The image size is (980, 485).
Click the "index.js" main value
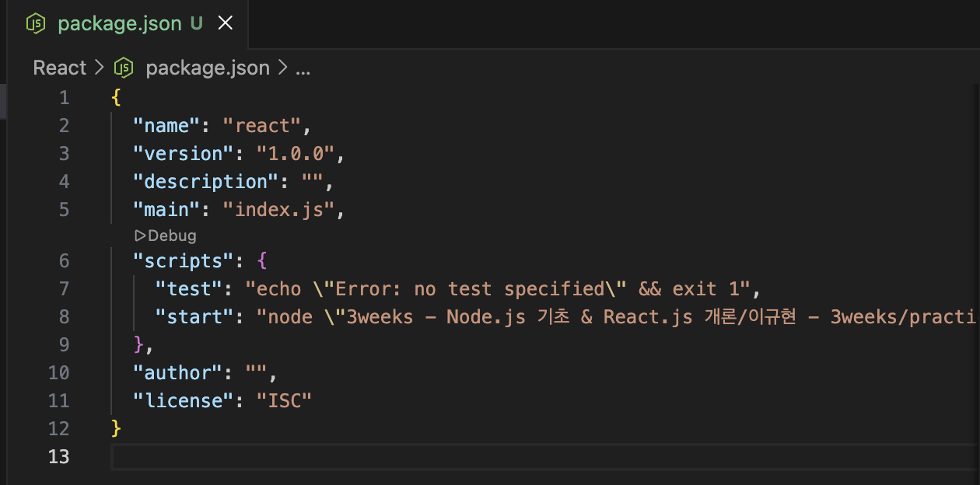coord(278,210)
